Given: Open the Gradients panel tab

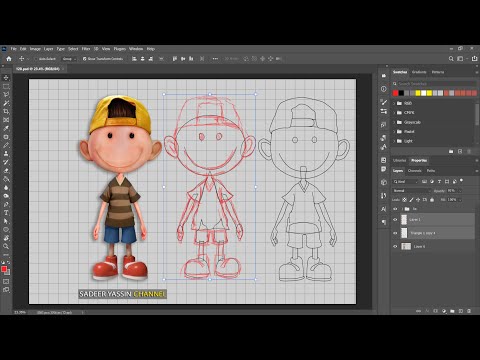Looking at the screenshot, I should [419, 72].
